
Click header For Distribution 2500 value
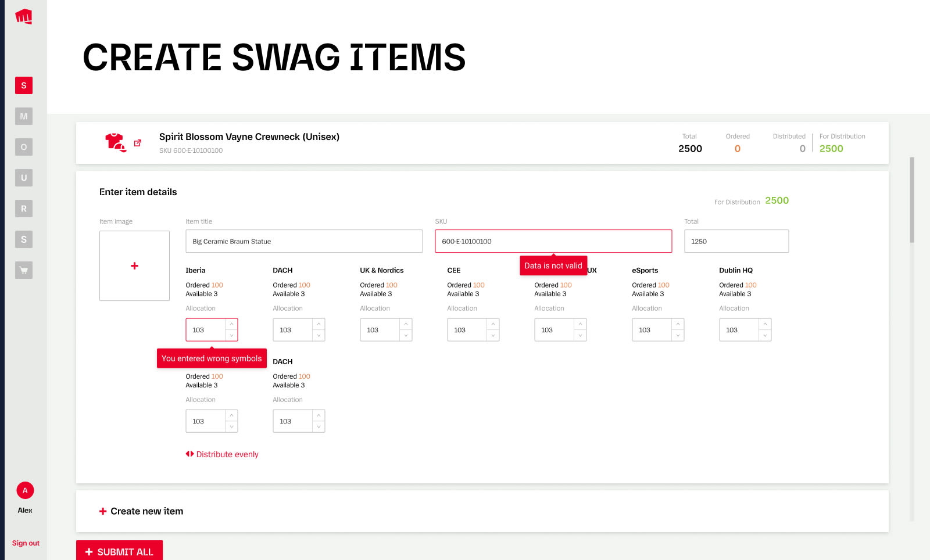831,149
